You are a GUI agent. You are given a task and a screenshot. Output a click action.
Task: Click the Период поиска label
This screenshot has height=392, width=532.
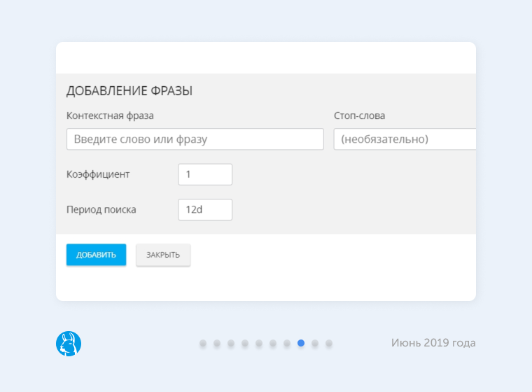[101, 210]
